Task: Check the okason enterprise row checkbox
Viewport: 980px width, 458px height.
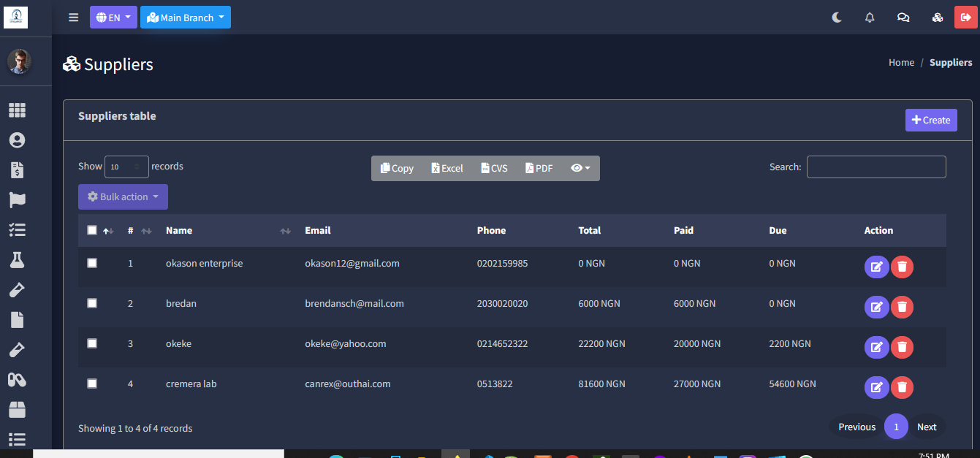Action: (x=92, y=263)
